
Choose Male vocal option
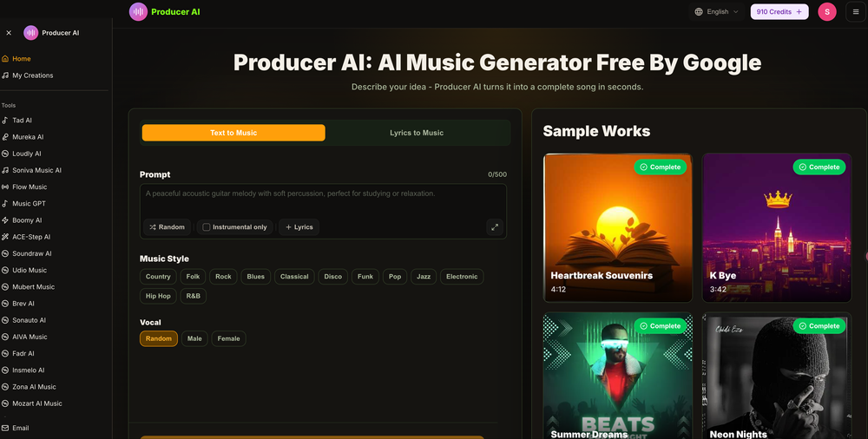[x=194, y=339]
